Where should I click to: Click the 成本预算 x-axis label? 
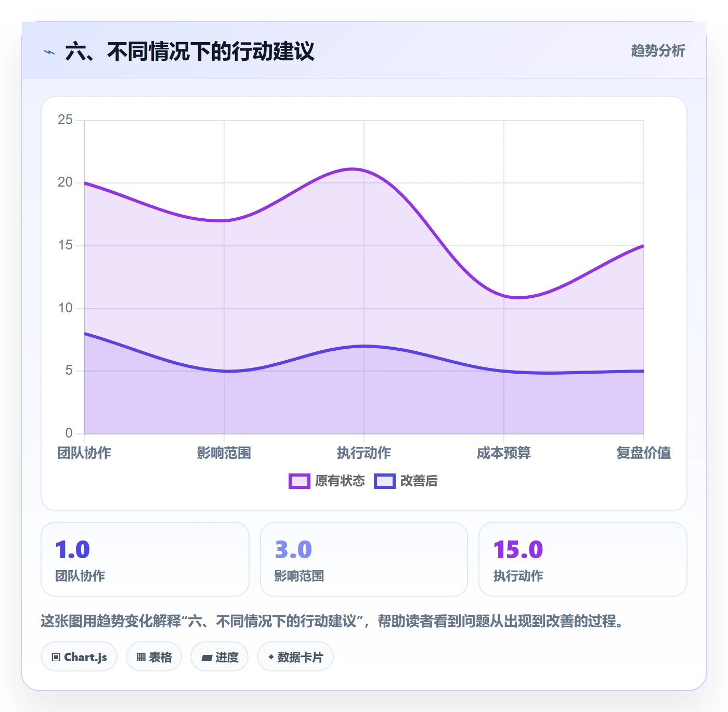[x=504, y=453]
